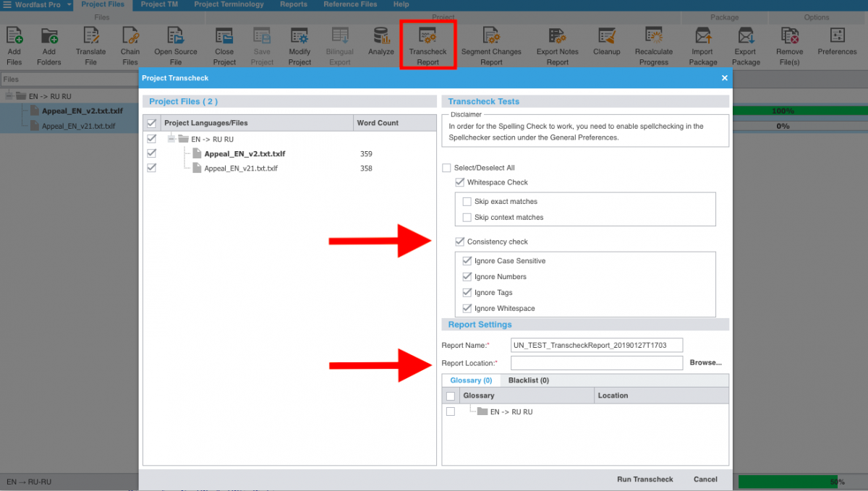Viewport: 868px width, 491px height.
Task: Click Browse... for report location
Action: [x=705, y=363]
